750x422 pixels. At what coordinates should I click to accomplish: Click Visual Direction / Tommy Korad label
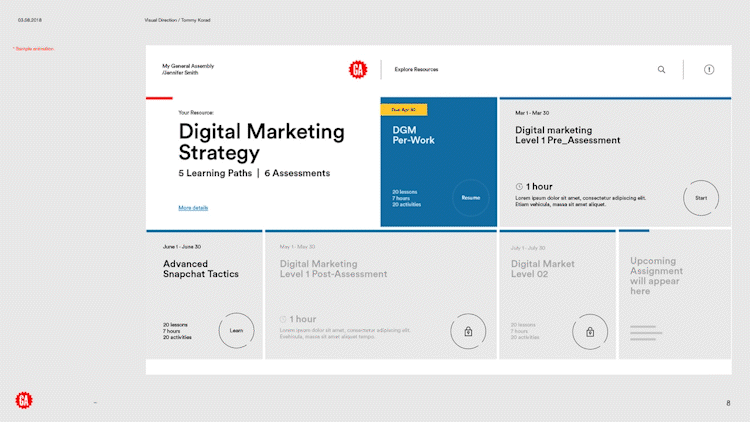[x=177, y=20]
